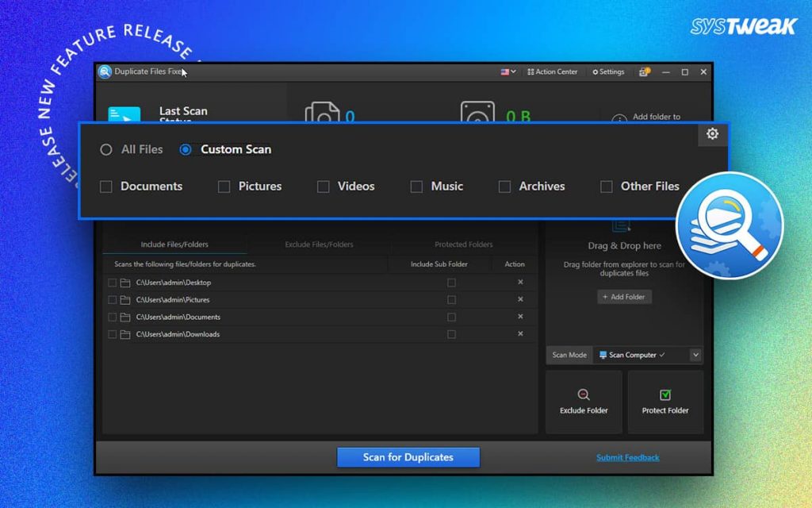
Task: Switch to the Exclude Files/Folders tab
Action: [319, 244]
